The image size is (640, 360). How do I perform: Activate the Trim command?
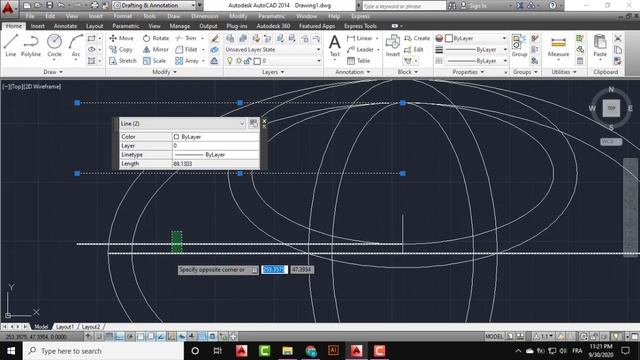[186, 38]
